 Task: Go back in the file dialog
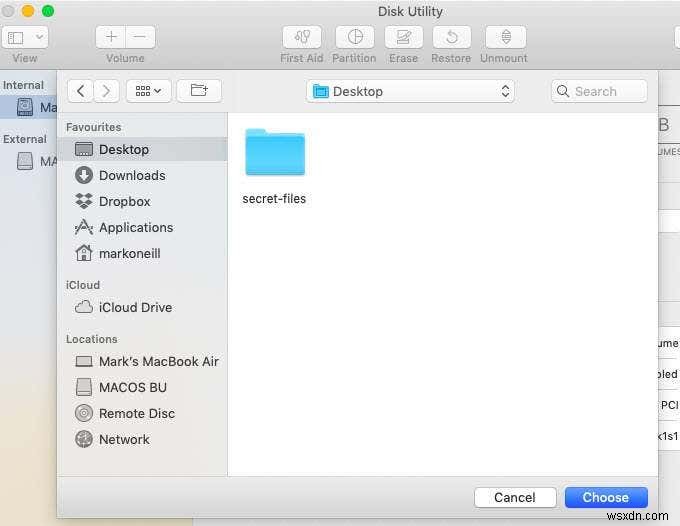(x=80, y=91)
